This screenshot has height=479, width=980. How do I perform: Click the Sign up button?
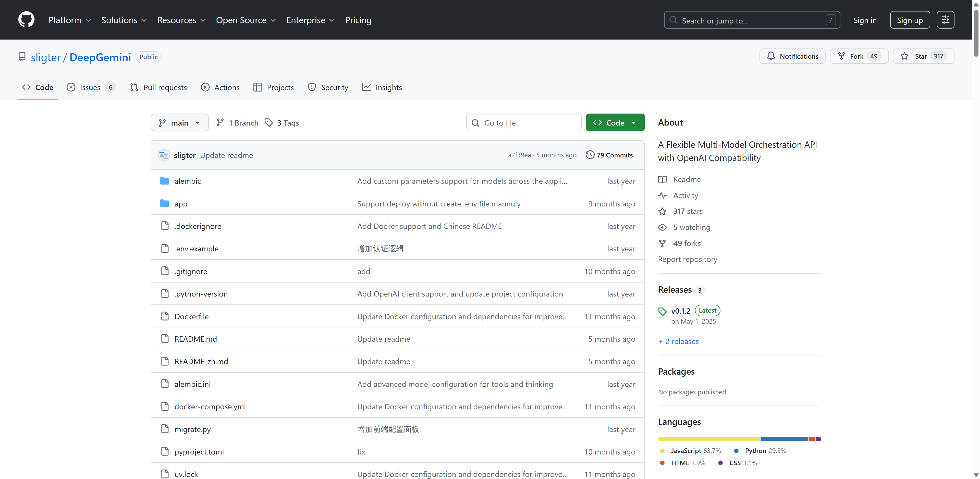point(910,20)
